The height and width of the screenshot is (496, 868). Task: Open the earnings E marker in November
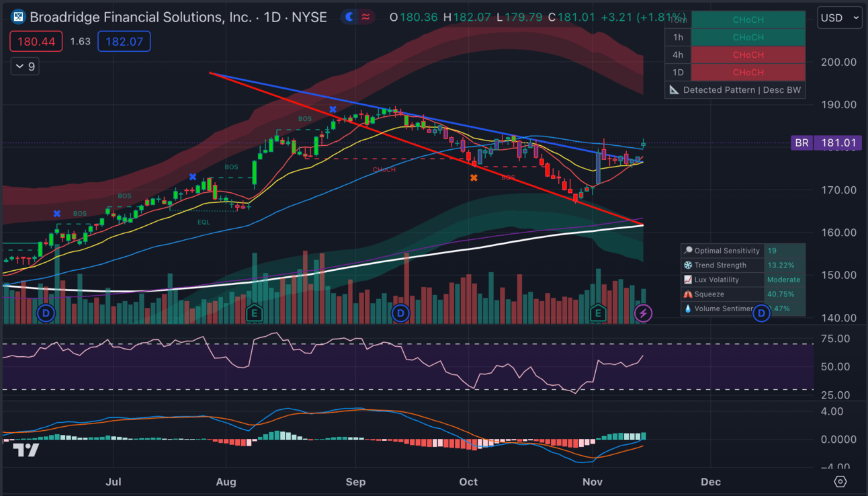598,313
